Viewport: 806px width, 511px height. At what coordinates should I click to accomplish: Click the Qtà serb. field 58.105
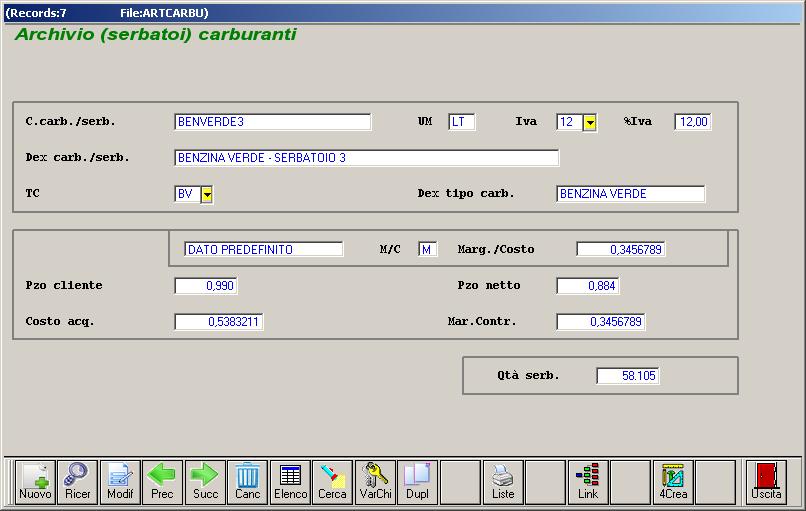coord(628,376)
